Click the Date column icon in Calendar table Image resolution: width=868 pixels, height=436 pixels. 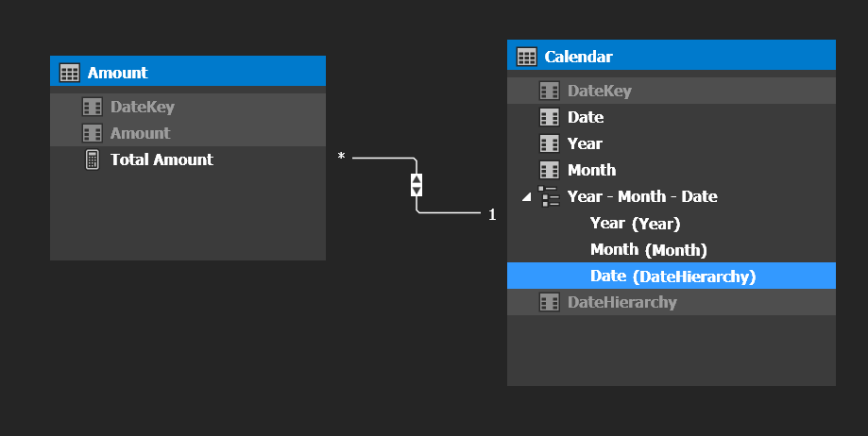549,117
